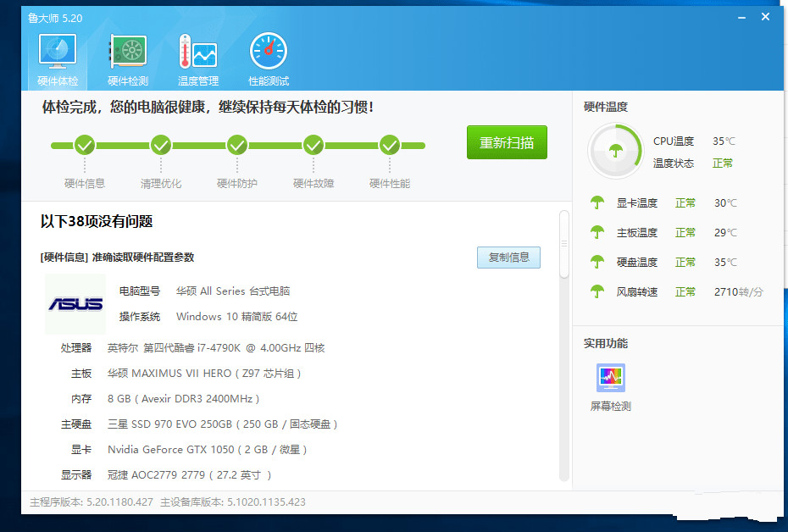This screenshot has height=532, width=788.
Task: Click the 清理优化 step checkmark
Action: 161,145
